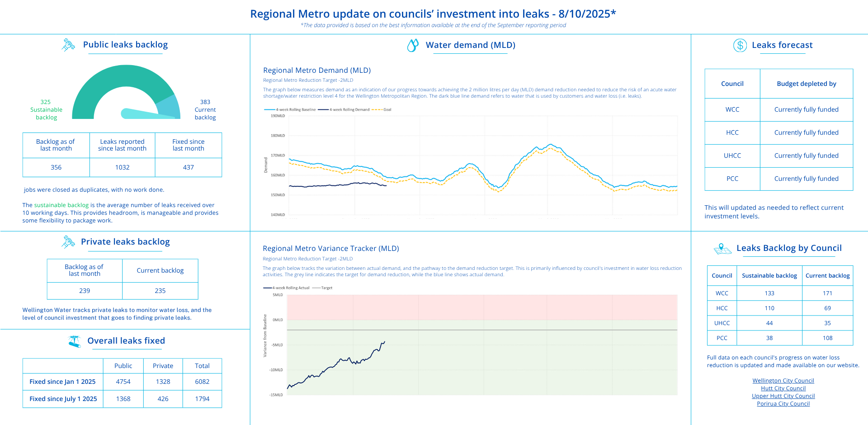This screenshot has width=868, height=425.
Task: Click the map pin icon beside Leaks Backlog by Council
Action: [722, 249]
